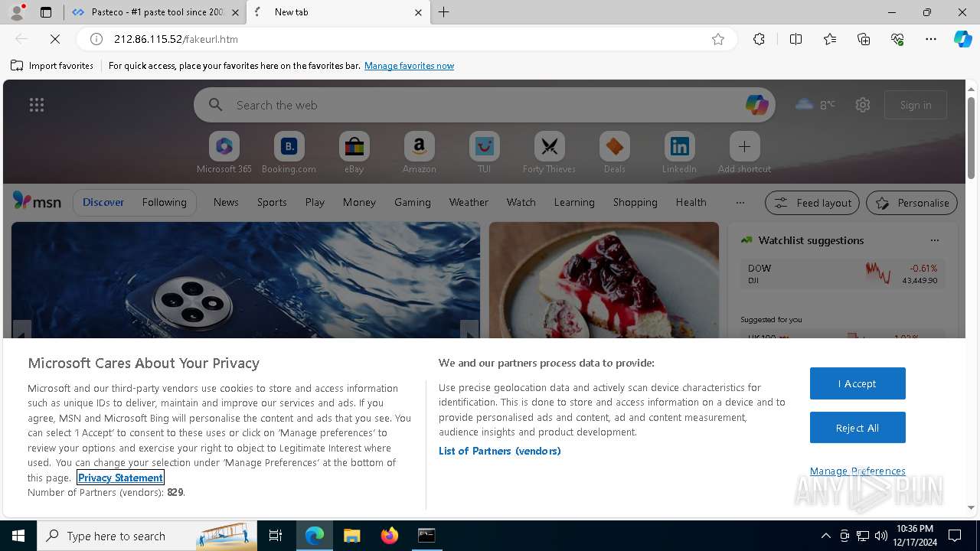Click the page vertical scrollbar thumb
The image size is (980, 551).
pos(971,138)
